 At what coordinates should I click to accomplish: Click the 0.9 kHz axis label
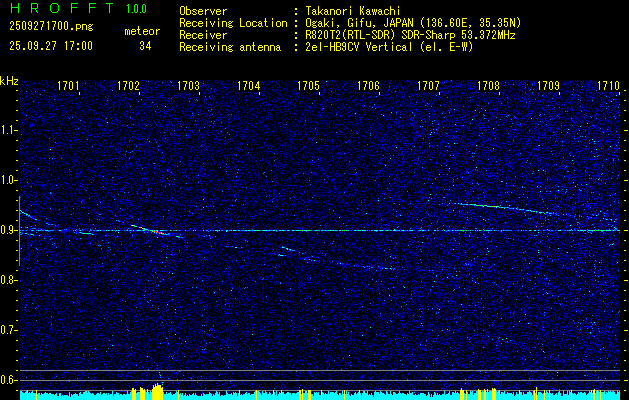pyautogui.click(x=8, y=230)
